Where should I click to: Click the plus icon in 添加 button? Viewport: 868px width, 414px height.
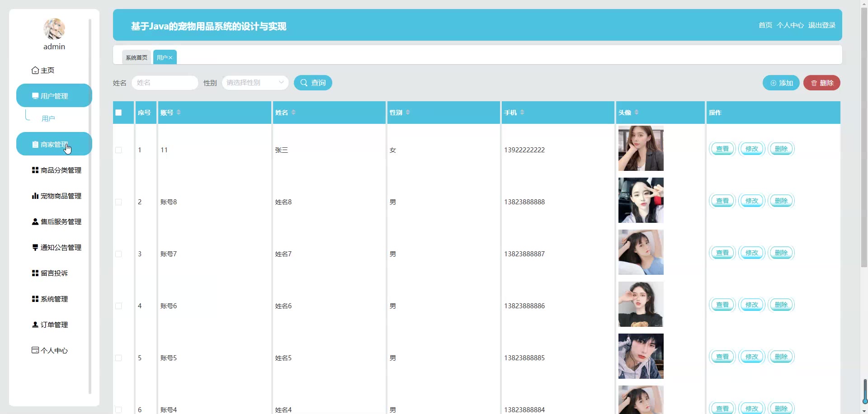[773, 83]
